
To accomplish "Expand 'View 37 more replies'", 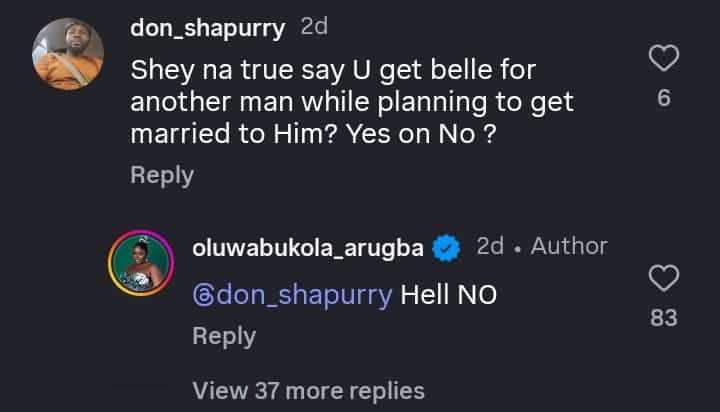I will tap(308, 390).
